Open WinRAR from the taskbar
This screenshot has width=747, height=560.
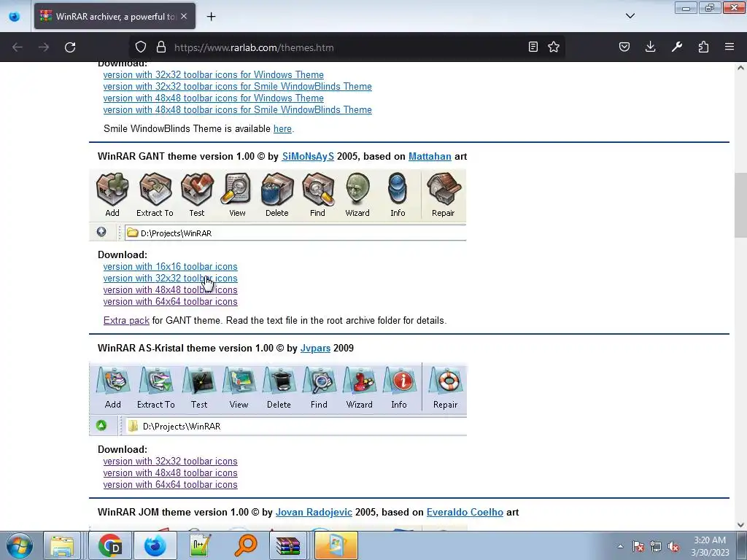(289, 545)
